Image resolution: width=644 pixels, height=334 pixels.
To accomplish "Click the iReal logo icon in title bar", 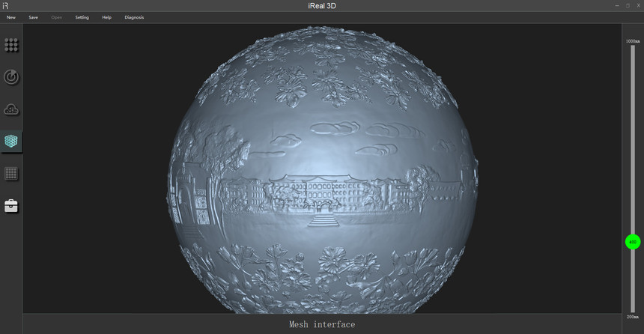I will tap(5, 6).
